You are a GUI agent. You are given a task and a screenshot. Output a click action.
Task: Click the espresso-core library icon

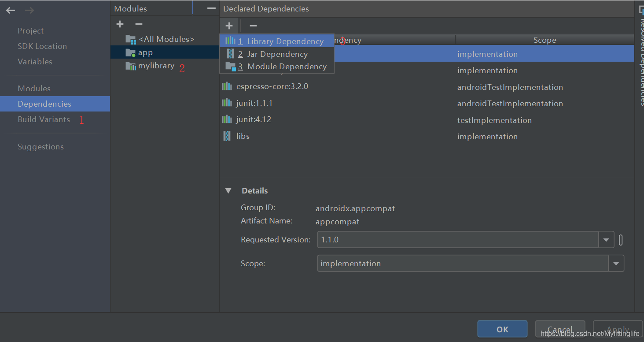pos(227,86)
